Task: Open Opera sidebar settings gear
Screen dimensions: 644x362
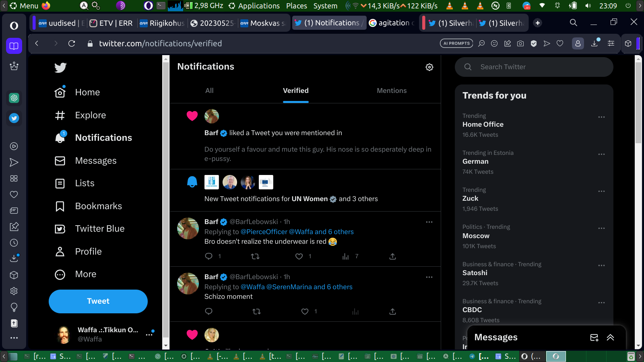Action: (x=14, y=291)
